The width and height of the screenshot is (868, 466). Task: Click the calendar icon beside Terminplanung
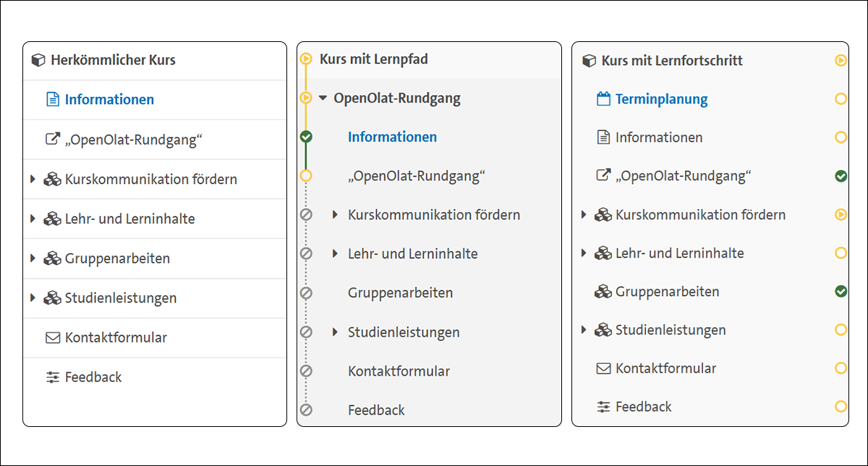point(603,99)
